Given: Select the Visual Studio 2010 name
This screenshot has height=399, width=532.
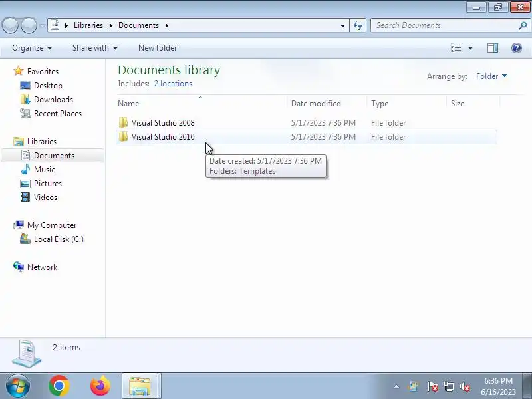Looking at the screenshot, I should tap(163, 137).
